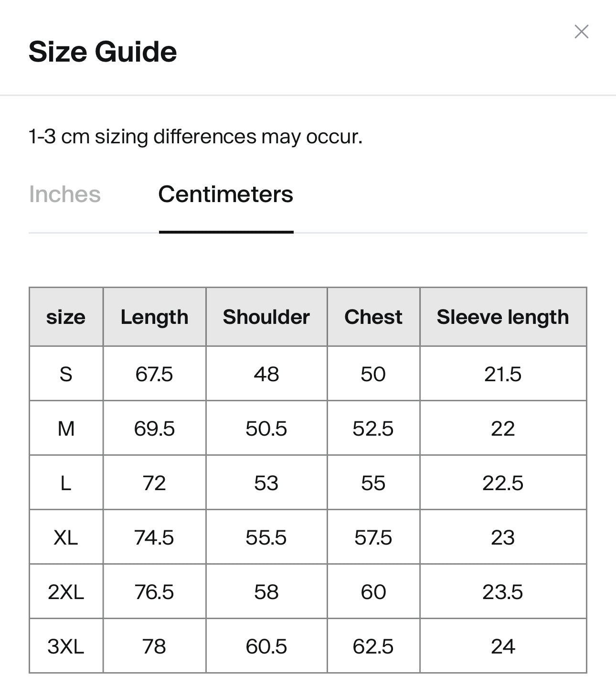Select the 2XL size row label

66,591
